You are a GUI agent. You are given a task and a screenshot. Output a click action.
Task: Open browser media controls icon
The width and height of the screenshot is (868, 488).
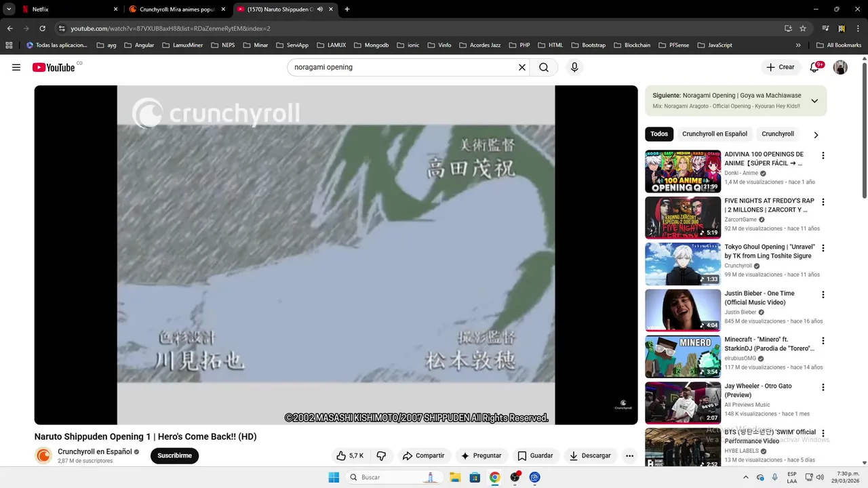[825, 28]
